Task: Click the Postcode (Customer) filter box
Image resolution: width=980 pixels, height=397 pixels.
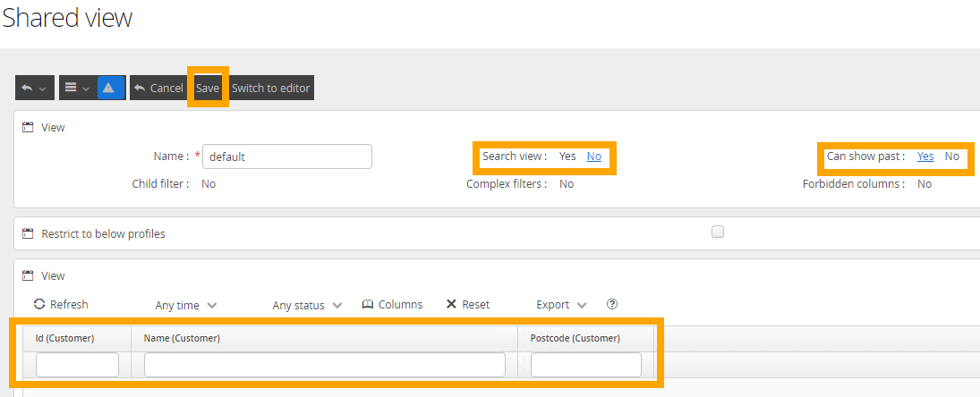Action: [585, 365]
